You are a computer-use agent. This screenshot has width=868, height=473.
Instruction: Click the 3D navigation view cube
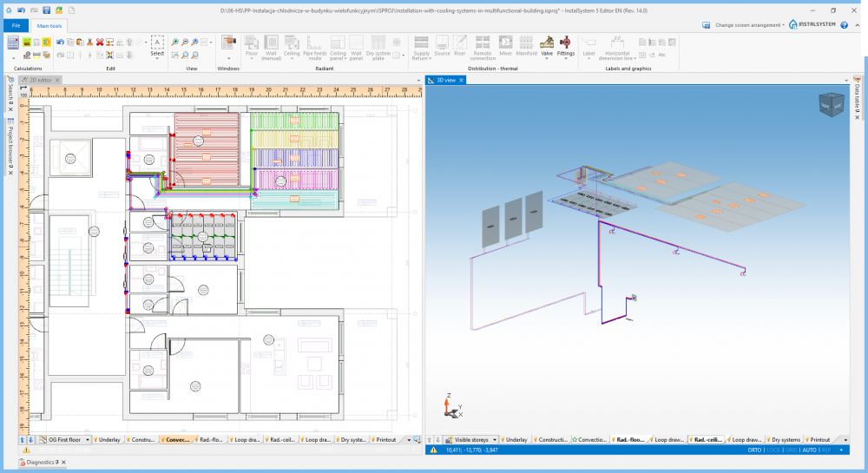831,105
